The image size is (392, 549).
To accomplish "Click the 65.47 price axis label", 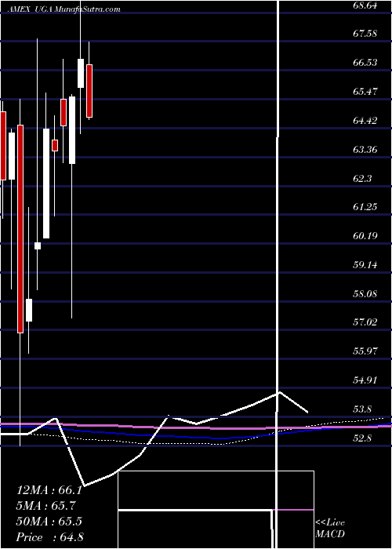I will click(366, 92).
